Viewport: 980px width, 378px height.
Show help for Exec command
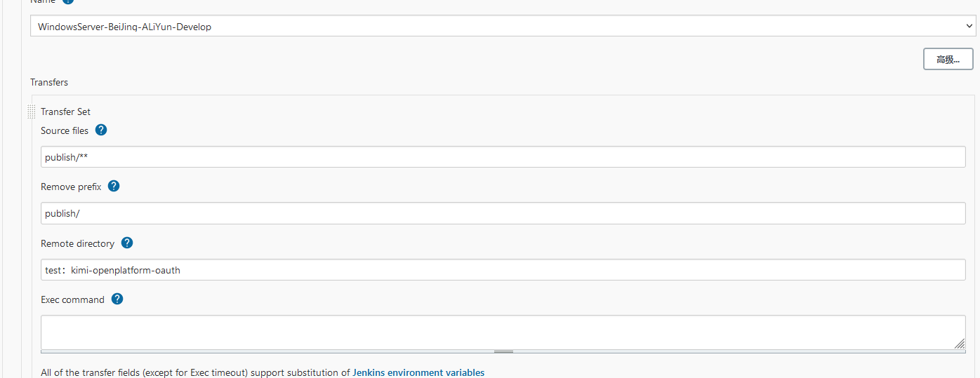pyautogui.click(x=117, y=299)
